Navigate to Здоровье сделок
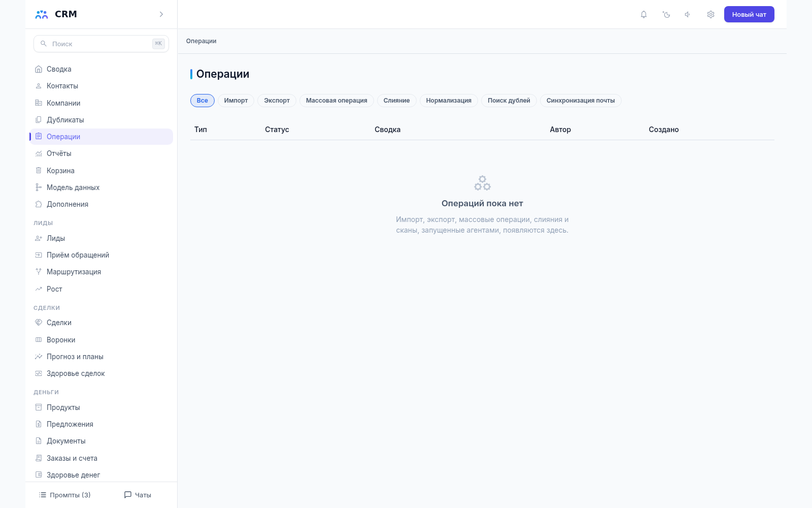Screen dimensions: 812x508 101,373
